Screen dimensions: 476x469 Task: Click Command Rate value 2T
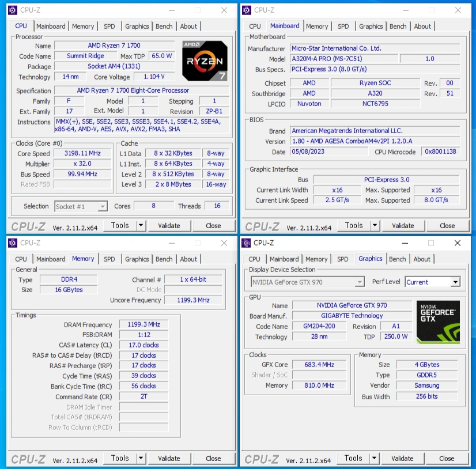click(x=144, y=396)
